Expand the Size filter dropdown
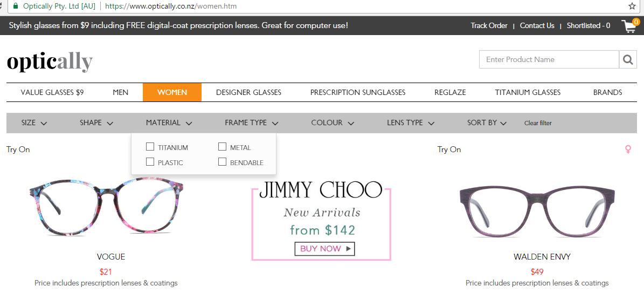Image resolution: width=644 pixels, height=306 pixels. 34,123
